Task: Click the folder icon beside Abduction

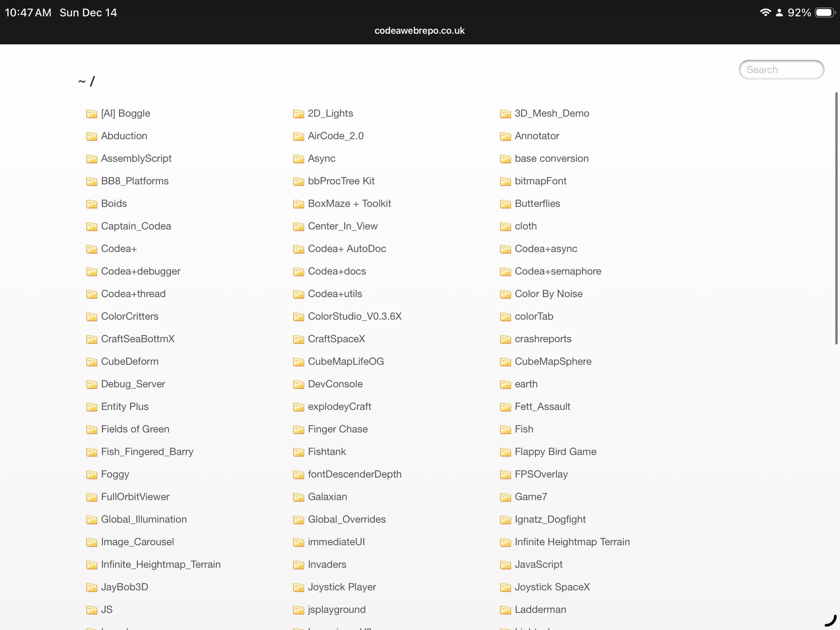Action: tap(91, 136)
